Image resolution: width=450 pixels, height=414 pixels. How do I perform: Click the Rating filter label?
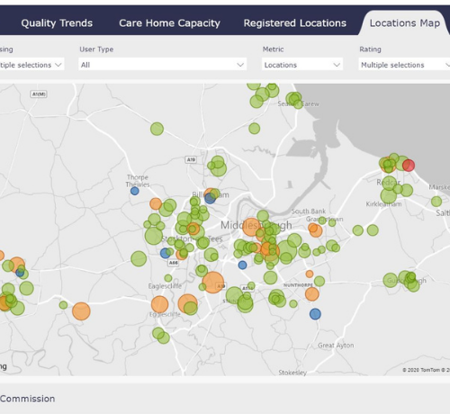[370, 49]
